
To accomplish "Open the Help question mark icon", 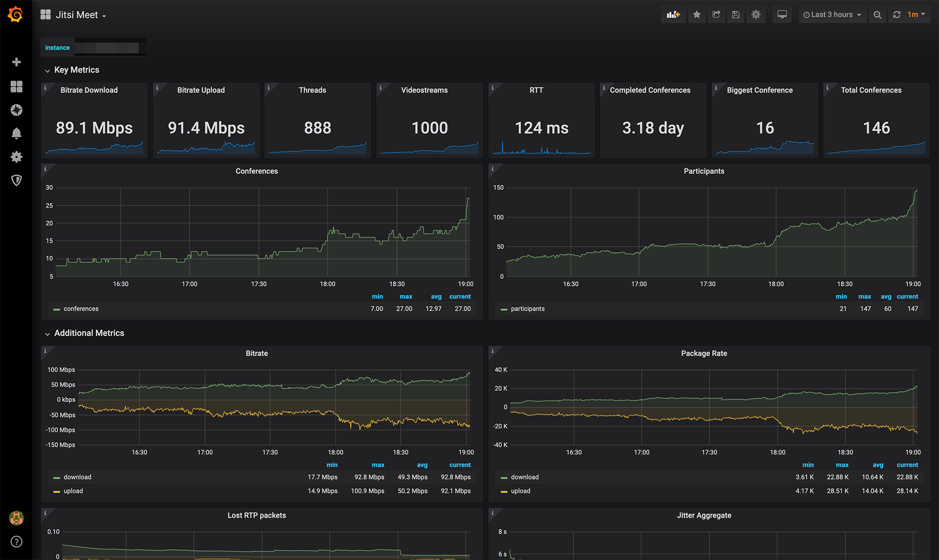I will click(x=17, y=541).
